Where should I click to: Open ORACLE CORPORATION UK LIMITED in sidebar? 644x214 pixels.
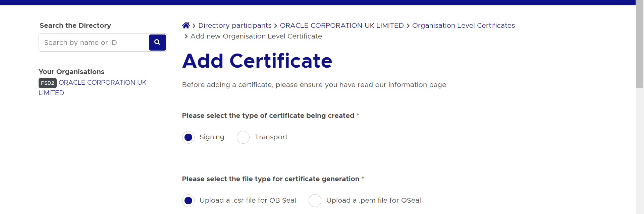(x=102, y=82)
